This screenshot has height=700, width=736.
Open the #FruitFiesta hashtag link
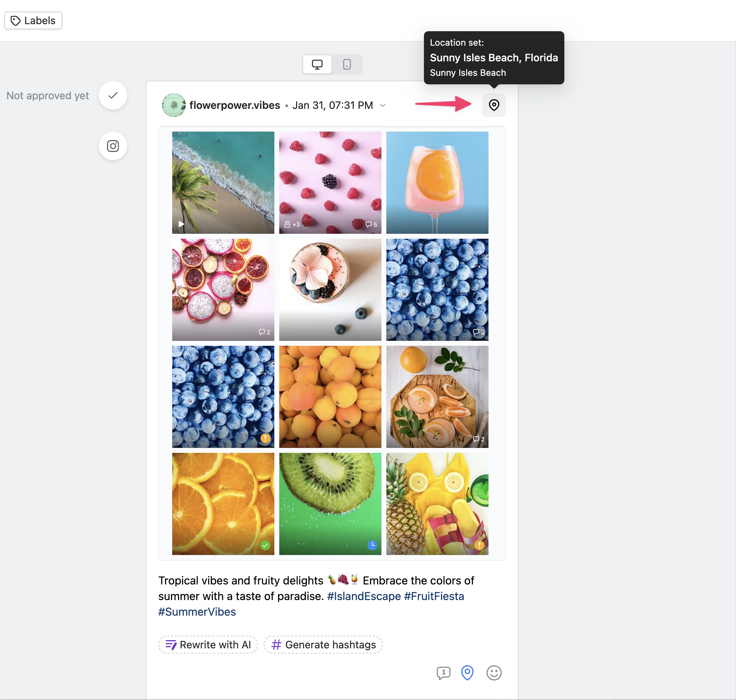(434, 596)
